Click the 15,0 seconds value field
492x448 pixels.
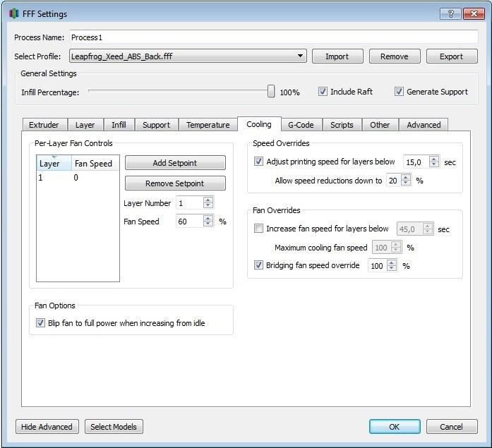416,162
